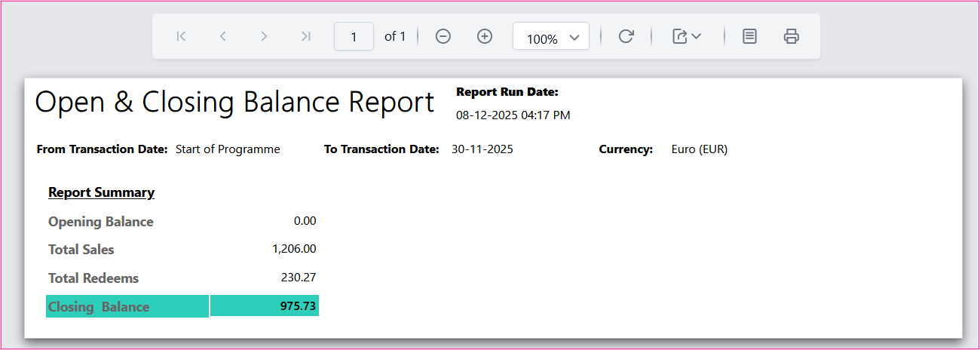Refresh the report
The image size is (980, 350).
[x=626, y=36]
